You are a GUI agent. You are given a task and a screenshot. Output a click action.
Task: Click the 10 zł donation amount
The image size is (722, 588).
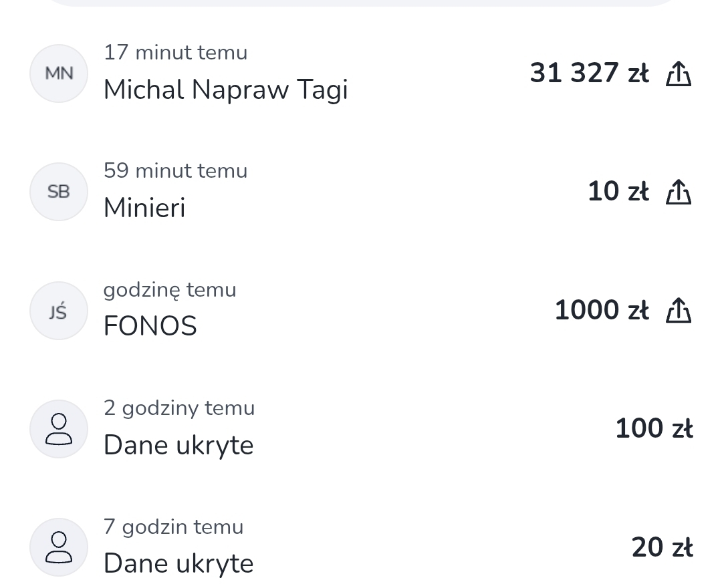(x=618, y=192)
